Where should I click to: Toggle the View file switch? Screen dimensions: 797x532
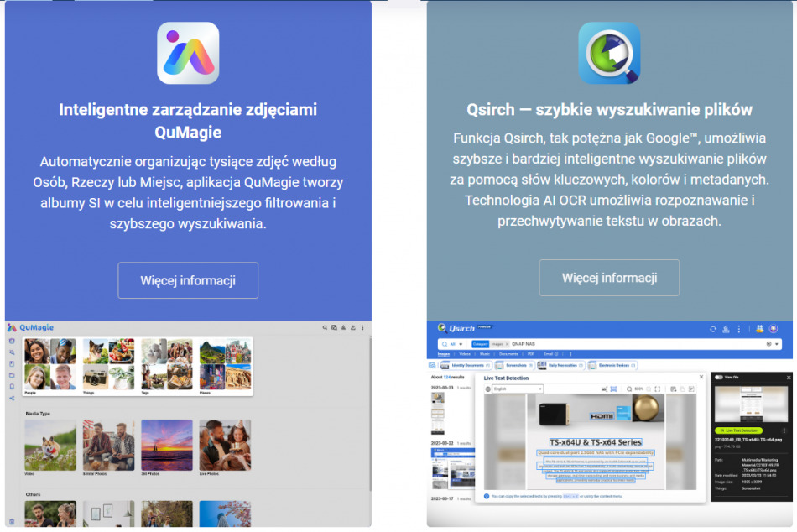click(719, 377)
